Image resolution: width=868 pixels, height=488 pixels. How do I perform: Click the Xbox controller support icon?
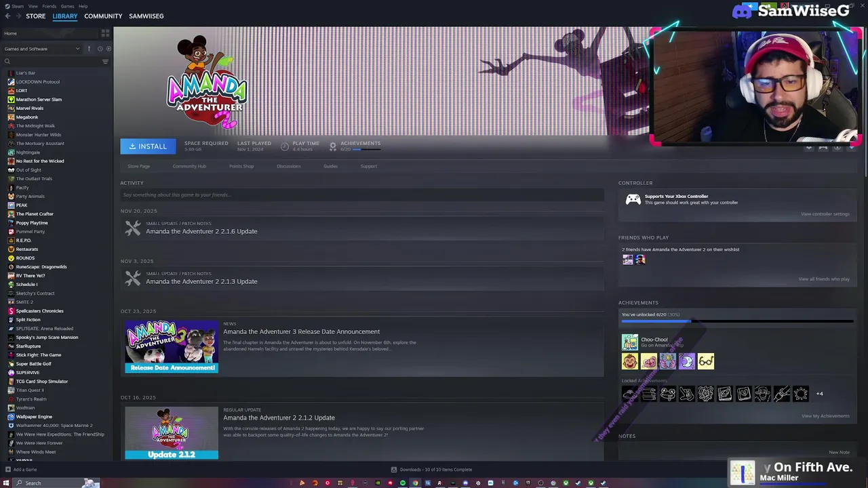(633, 199)
